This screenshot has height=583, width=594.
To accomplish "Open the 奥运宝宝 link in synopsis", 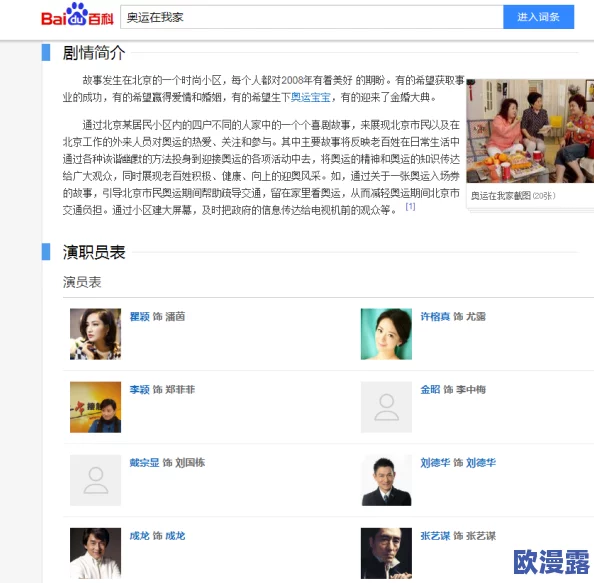I will coord(311,97).
